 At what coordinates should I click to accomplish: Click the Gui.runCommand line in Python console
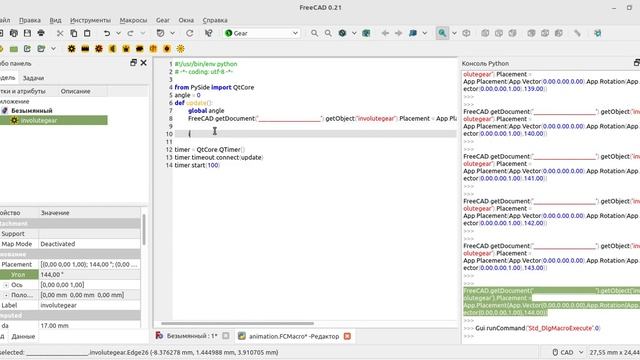tap(538, 328)
